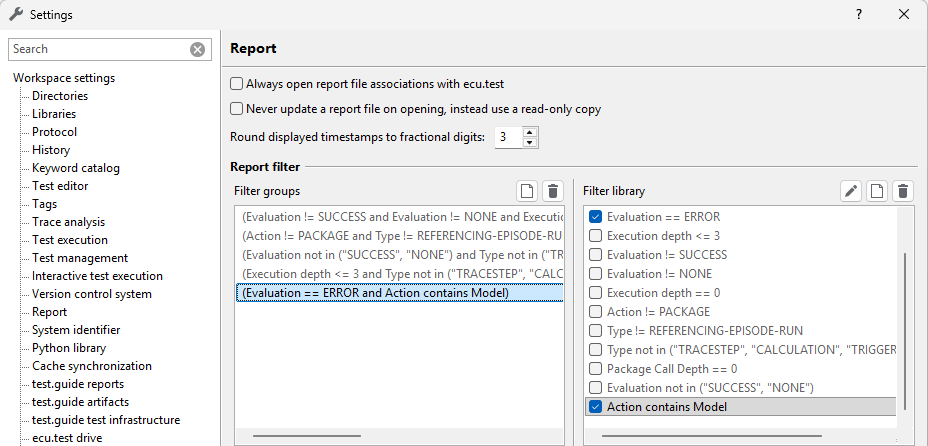Select Evaluation == ERROR and Action contains Model group

click(400, 293)
